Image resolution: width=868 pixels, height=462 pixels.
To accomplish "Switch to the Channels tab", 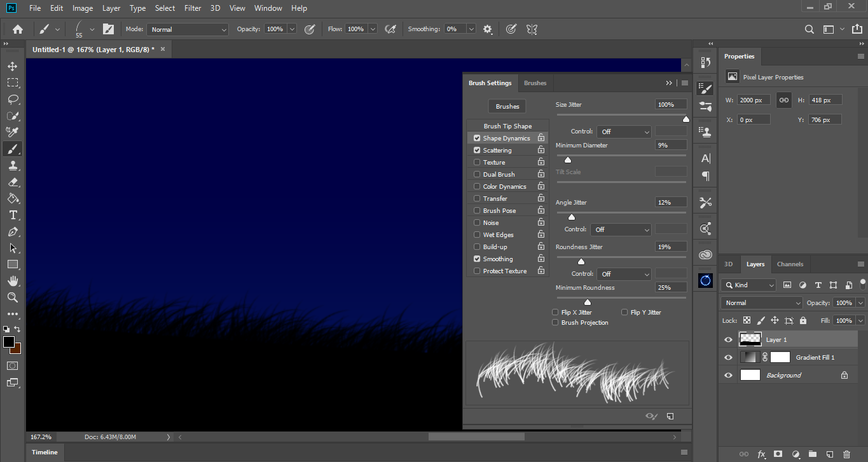I will pos(790,264).
